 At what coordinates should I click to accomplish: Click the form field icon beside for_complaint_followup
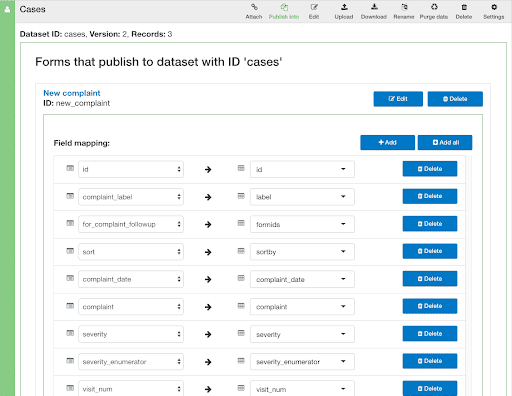pos(70,223)
